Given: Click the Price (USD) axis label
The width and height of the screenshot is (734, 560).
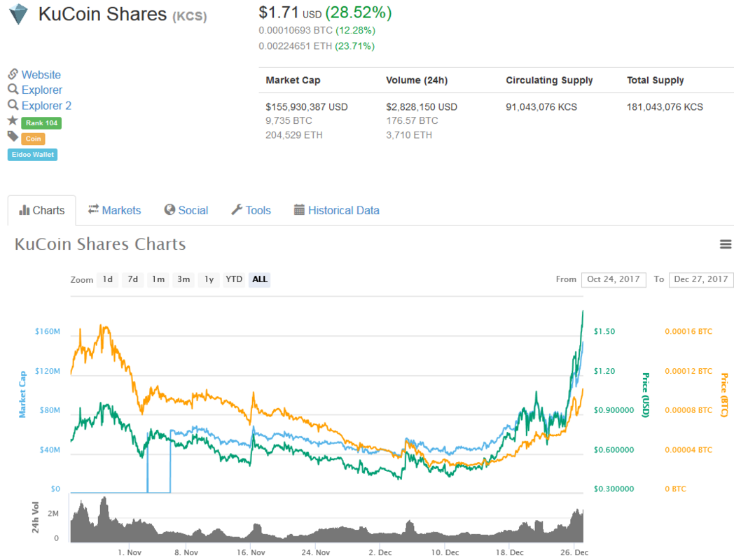Looking at the screenshot, I should coord(646,395).
